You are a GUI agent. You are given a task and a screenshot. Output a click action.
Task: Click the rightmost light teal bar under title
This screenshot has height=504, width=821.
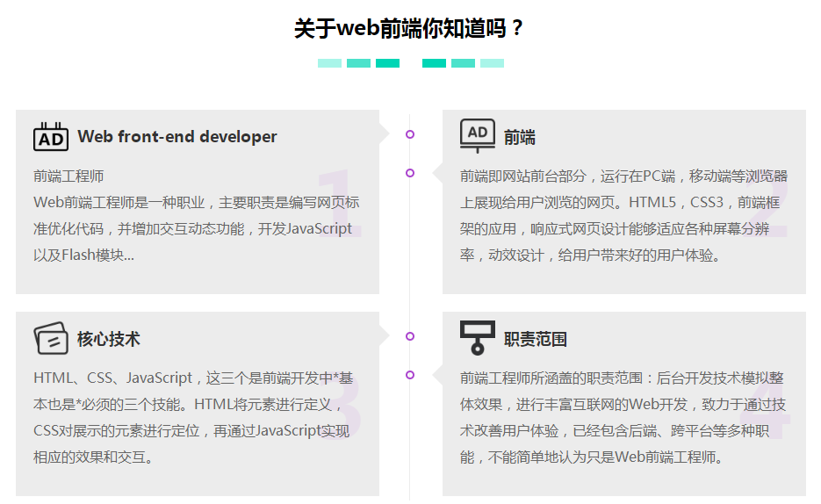(492, 63)
